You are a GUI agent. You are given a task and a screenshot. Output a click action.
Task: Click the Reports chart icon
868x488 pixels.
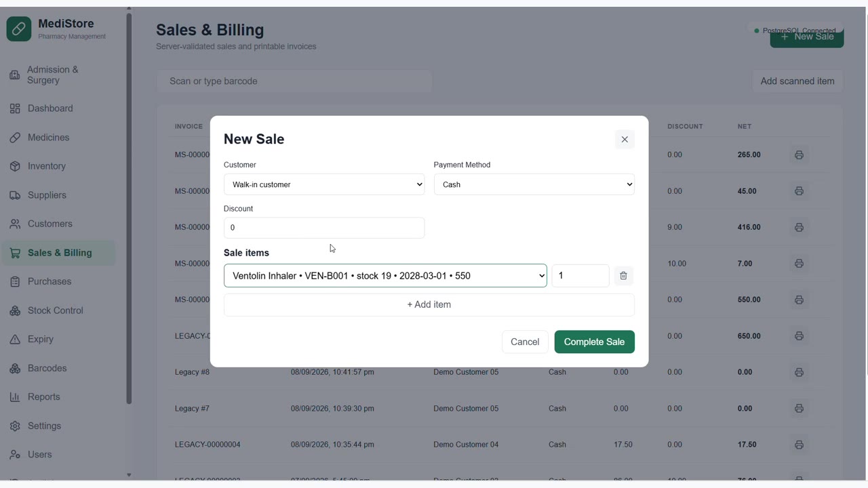15,397
